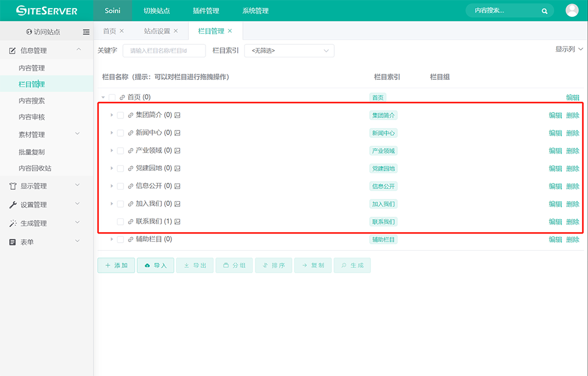
Task: Open the 显示列 column dropdown
Action: pos(569,49)
